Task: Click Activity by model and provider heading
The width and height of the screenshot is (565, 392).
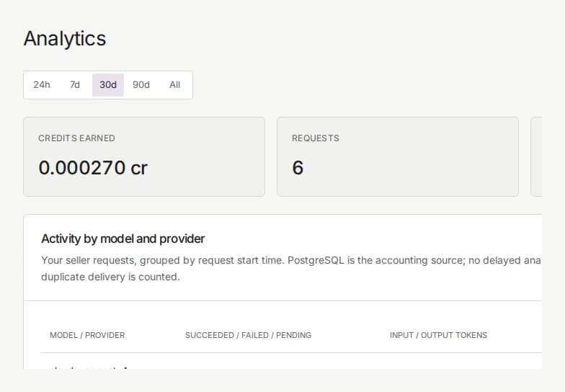Action: pyautogui.click(x=123, y=239)
